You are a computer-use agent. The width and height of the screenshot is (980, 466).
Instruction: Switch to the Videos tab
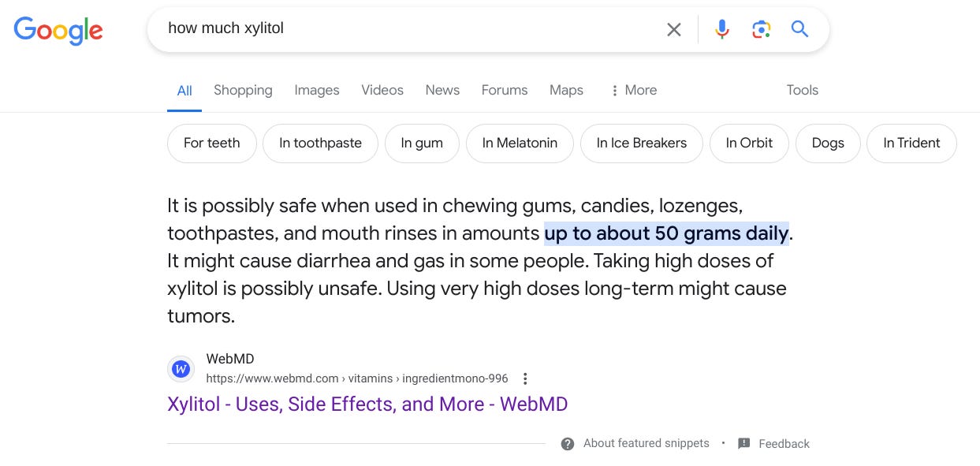point(382,90)
